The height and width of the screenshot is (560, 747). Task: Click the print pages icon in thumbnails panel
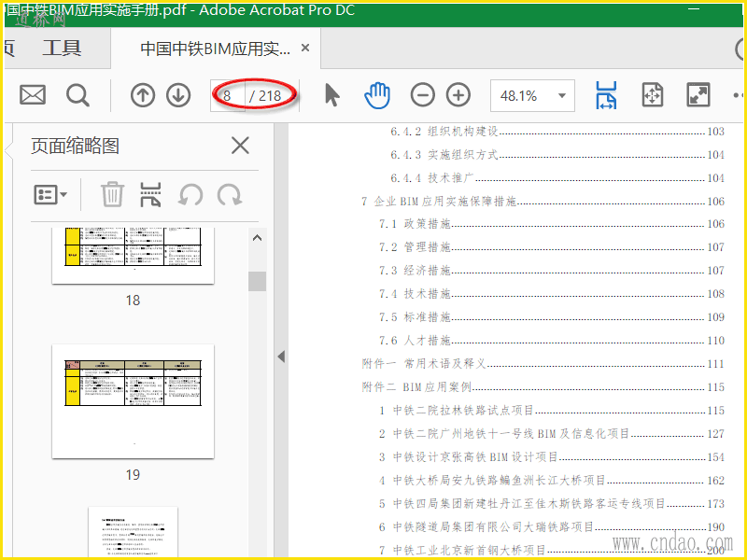150,194
